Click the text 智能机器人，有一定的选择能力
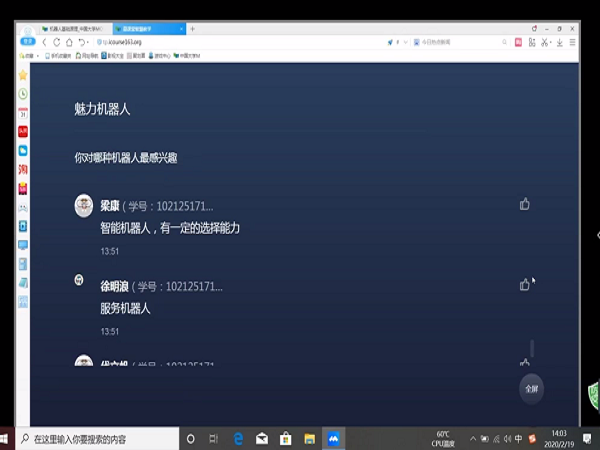Viewport: 600px width, 450px height. (x=170, y=228)
